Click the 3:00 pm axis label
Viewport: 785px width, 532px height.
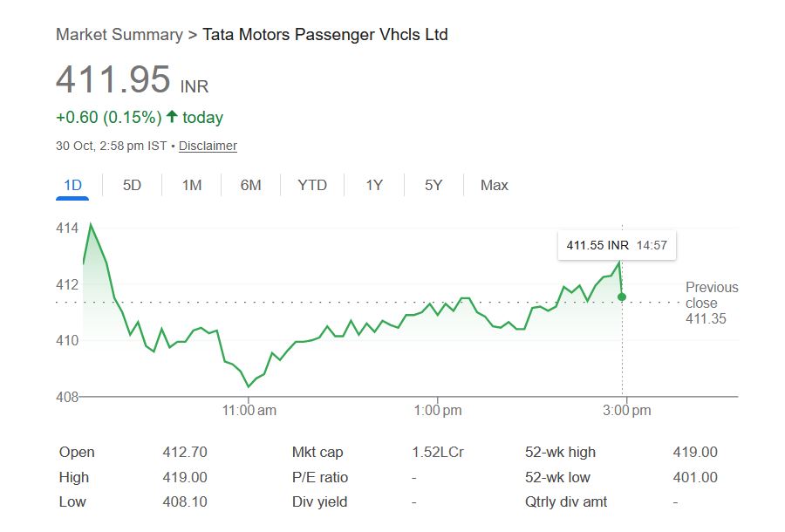pyautogui.click(x=626, y=410)
